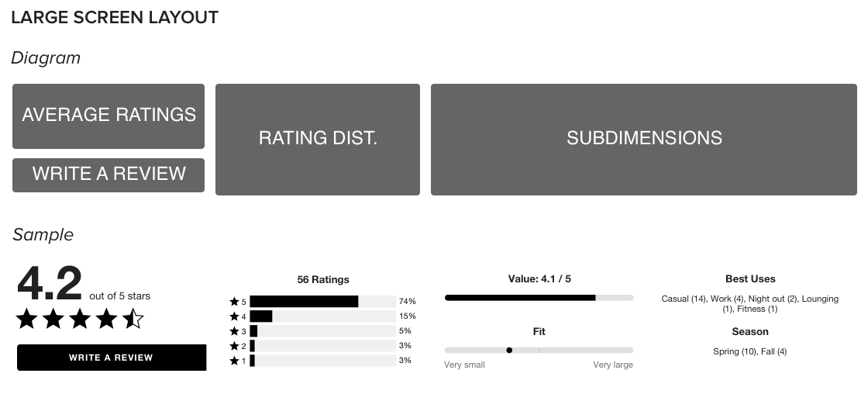This screenshot has height=394, width=868.
Task: Click the Write a Review diagram block
Action: click(108, 175)
